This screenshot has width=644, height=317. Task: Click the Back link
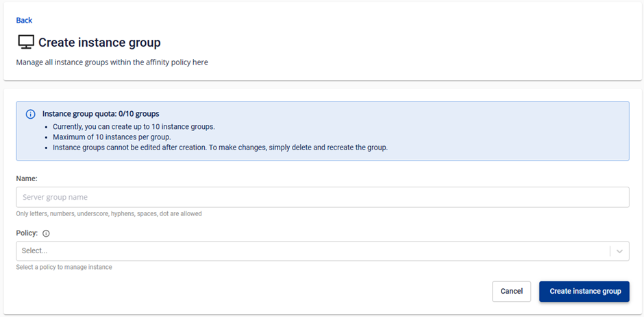click(x=24, y=21)
